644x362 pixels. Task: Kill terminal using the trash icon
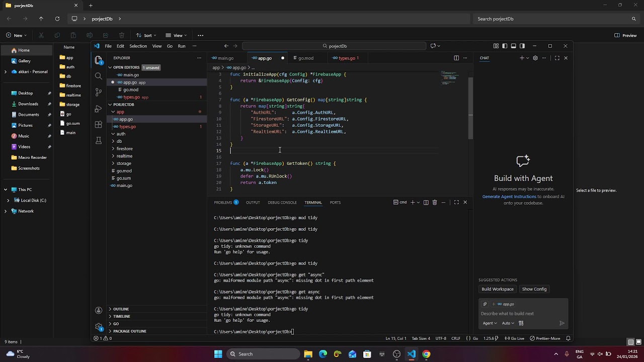click(434, 202)
